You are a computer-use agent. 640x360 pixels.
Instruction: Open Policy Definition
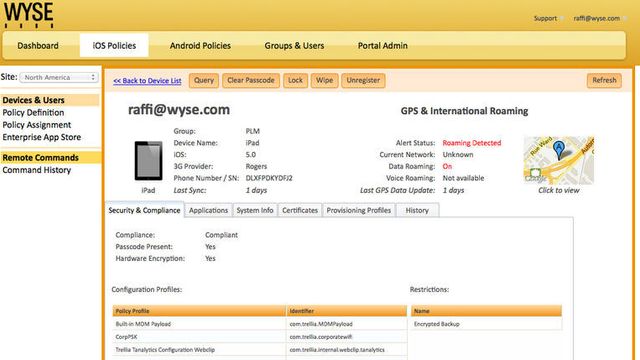[x=33, y=113]
